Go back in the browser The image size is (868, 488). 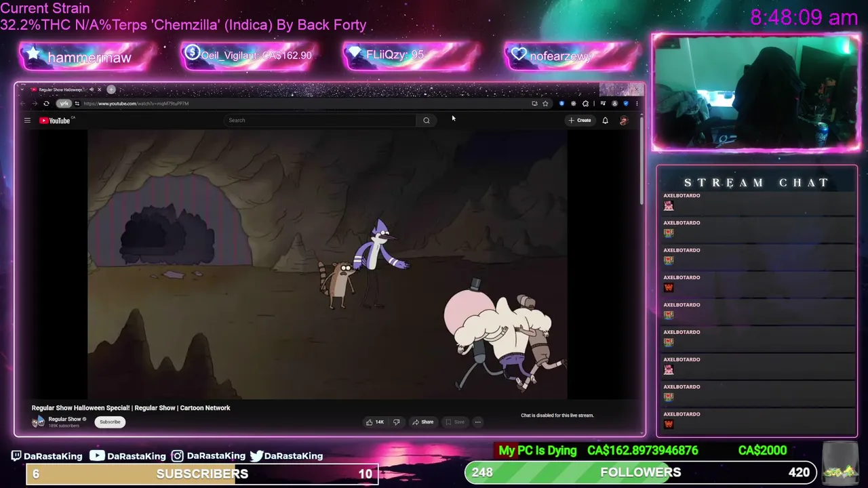(23, 104)
